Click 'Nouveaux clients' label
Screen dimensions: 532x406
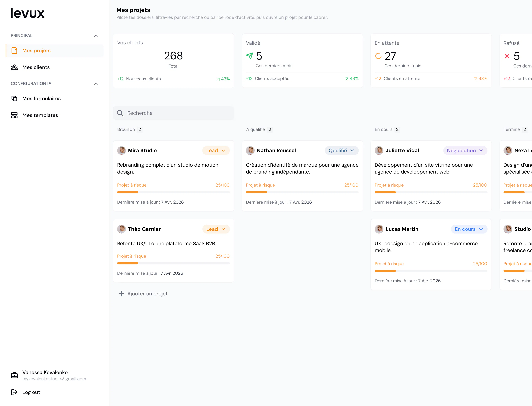tap(143, 79)
